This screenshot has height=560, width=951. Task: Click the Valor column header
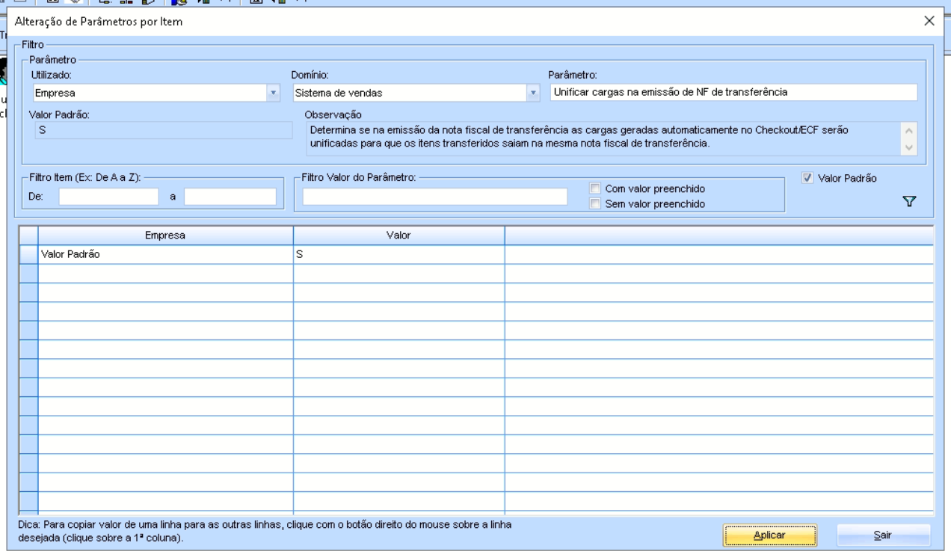coord(398,235)
